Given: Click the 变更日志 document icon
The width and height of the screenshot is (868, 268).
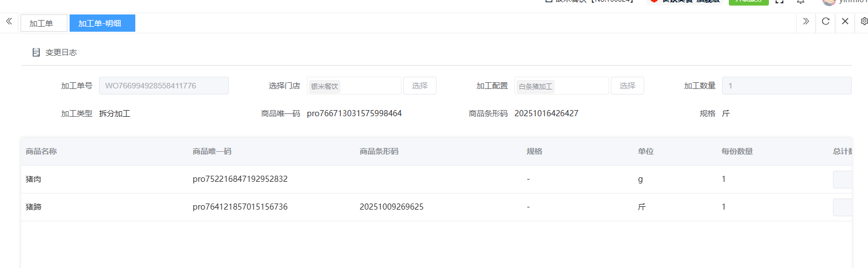Looking at the screenshot, I should click(36, 52).
